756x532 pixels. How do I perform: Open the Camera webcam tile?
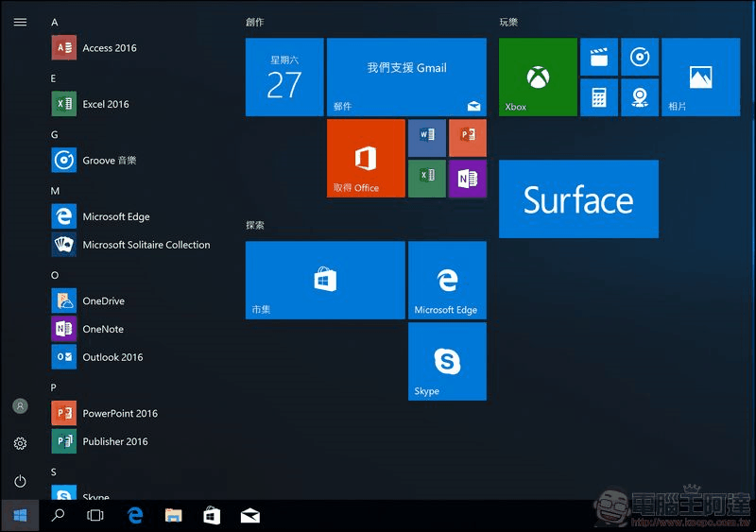click(640, 97)
